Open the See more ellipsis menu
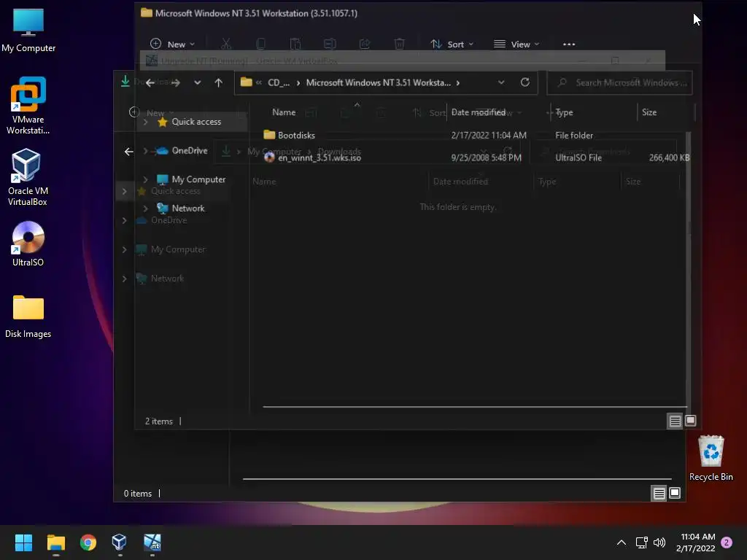 (569, 44)
